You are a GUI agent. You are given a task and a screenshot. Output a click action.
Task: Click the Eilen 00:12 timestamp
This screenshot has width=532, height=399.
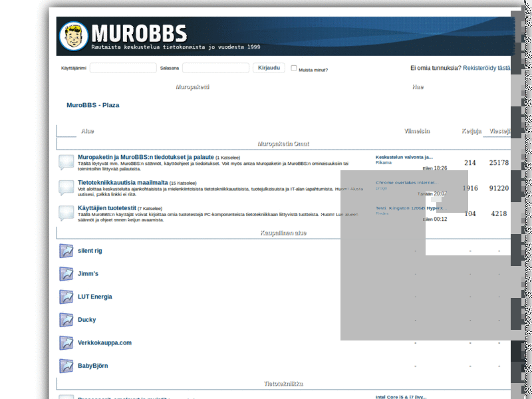coord(435,219)
